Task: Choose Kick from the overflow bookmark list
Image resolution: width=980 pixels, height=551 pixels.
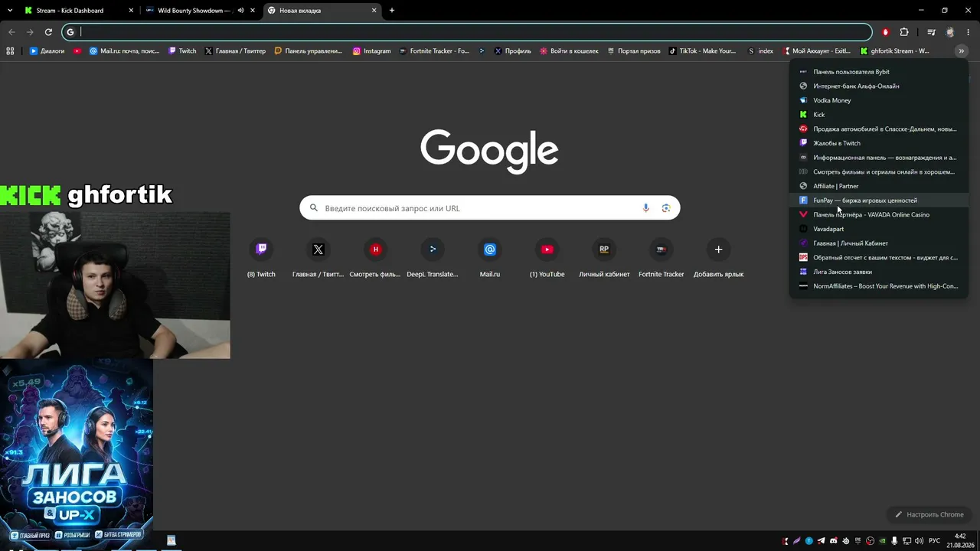Action: [879, 115]
